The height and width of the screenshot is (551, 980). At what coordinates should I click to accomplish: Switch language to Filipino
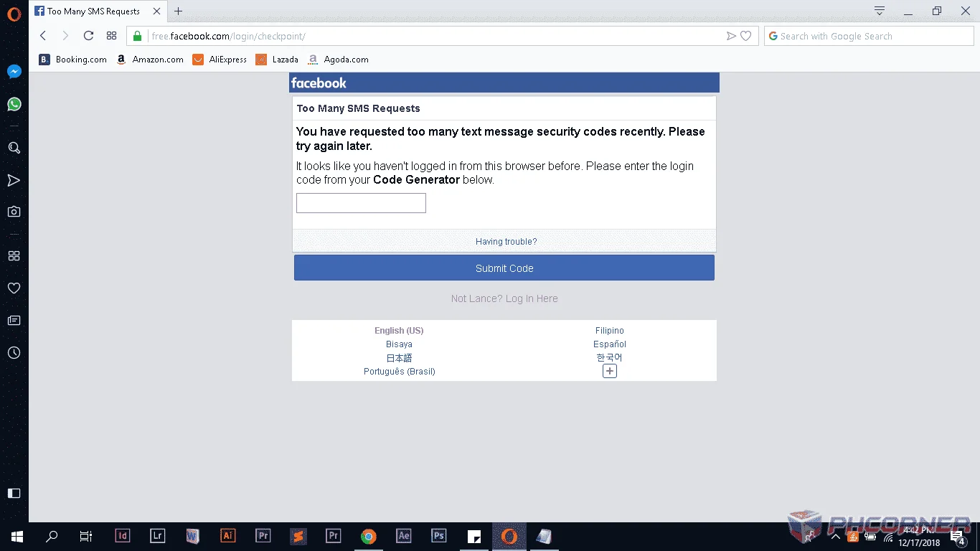[610, 331]
